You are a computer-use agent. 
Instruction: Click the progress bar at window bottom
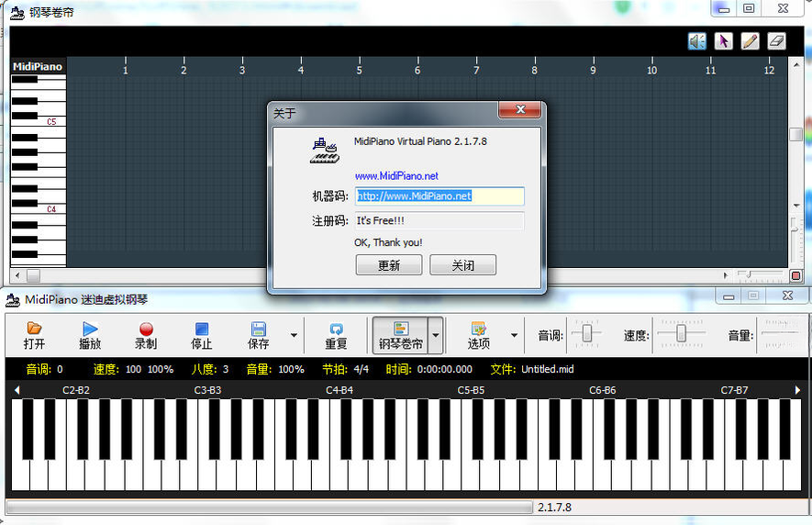[x=269, y=508]
